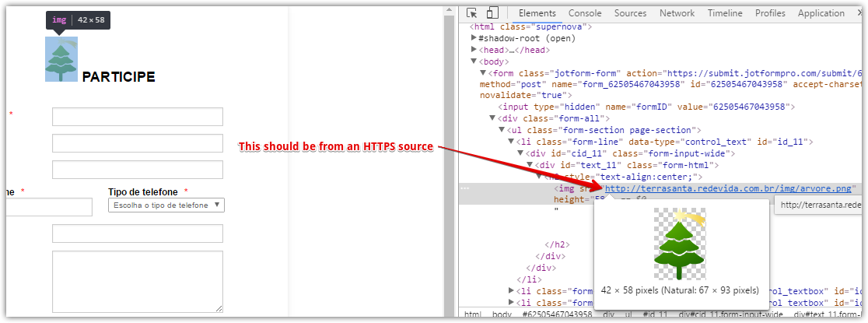Image resolution: width=868 pixels, height=323 pixels.
Task: Collapse the div text_11 node
Action: pyautogui.click(x=530, y=165)
